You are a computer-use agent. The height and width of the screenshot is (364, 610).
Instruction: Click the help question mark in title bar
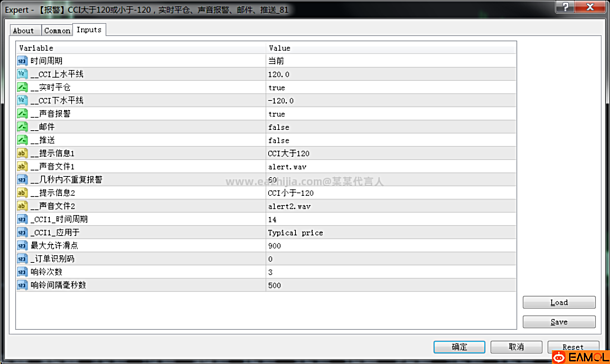click(x=565, y=6)
